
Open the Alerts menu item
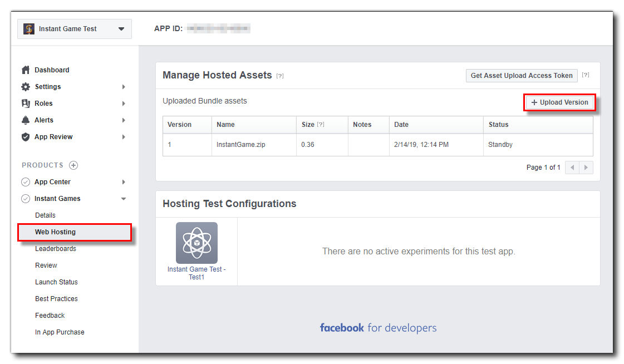coord(44,120)
